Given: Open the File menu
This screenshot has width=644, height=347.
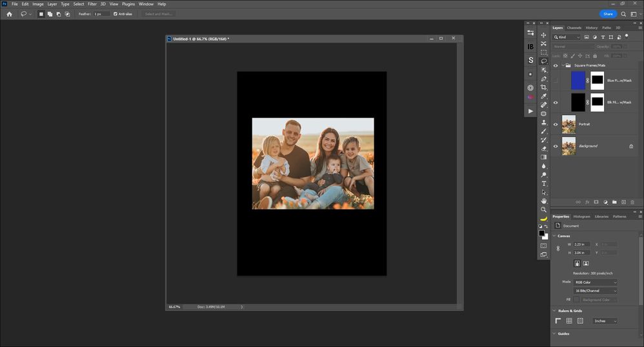Looking at the screenshot, I should (14, 4).
